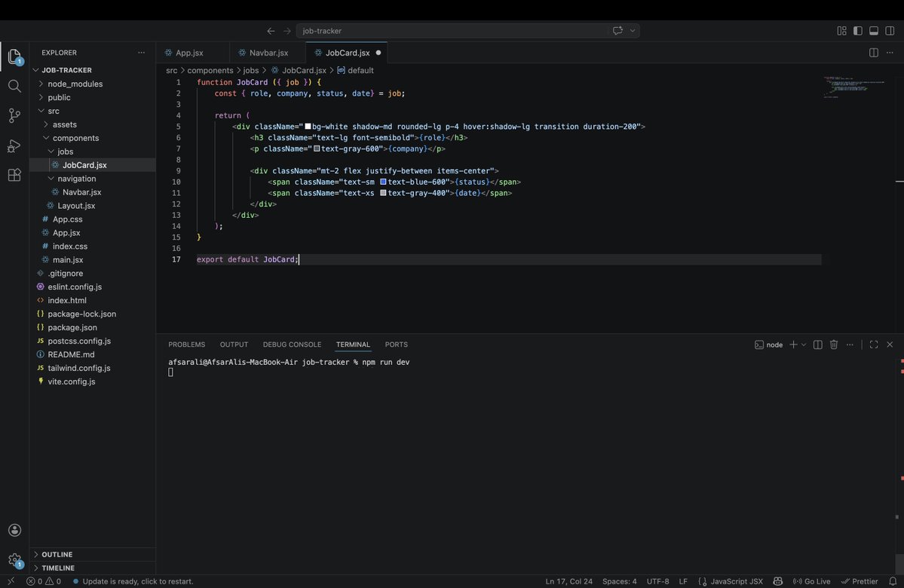Go back with the left arrow
The image size is (904, 588).
point(271,31)
